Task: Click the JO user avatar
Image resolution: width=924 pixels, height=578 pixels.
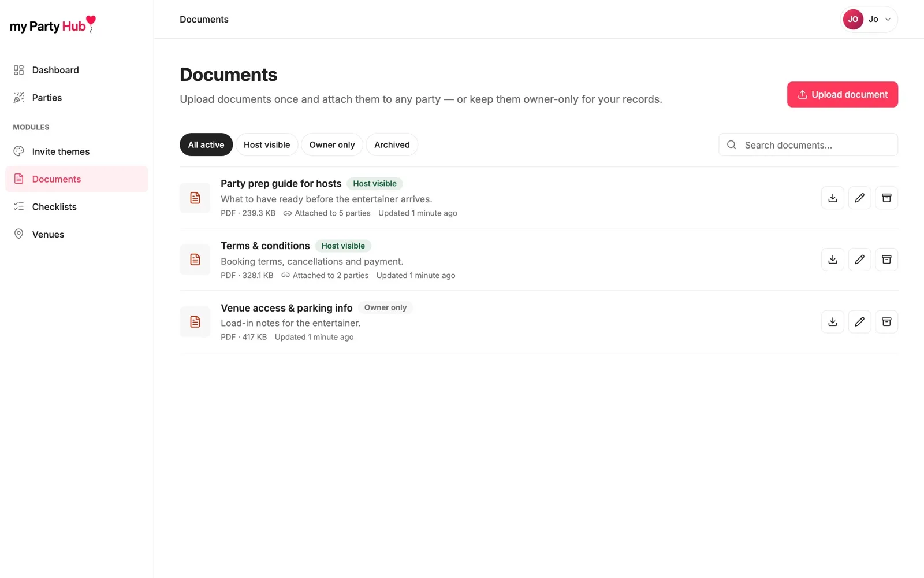Action: coord(853,19)
